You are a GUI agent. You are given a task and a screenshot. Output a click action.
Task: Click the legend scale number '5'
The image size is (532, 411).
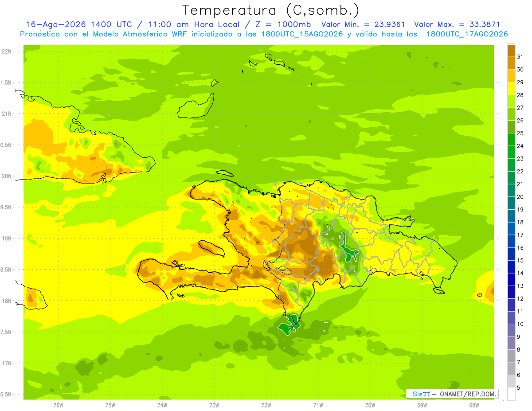519,388
